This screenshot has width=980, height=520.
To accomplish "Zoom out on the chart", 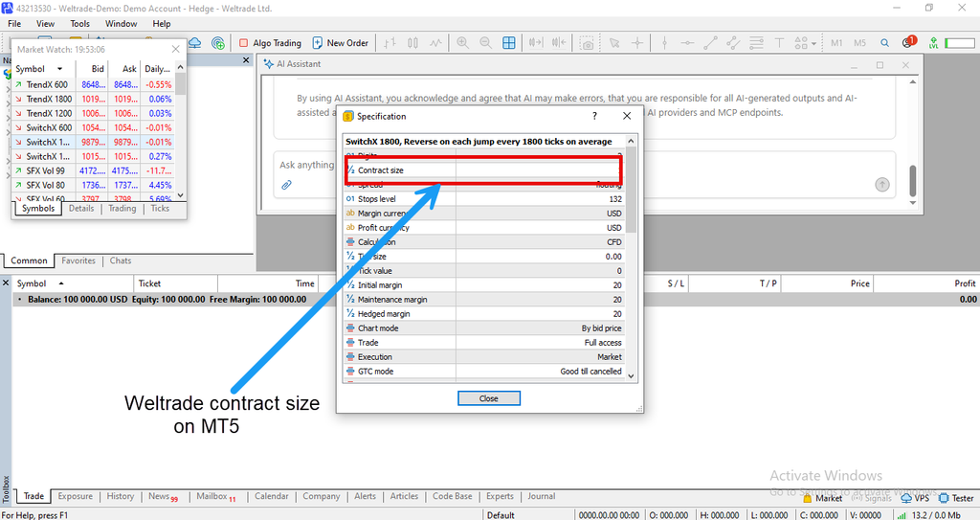I will [485, 43].
